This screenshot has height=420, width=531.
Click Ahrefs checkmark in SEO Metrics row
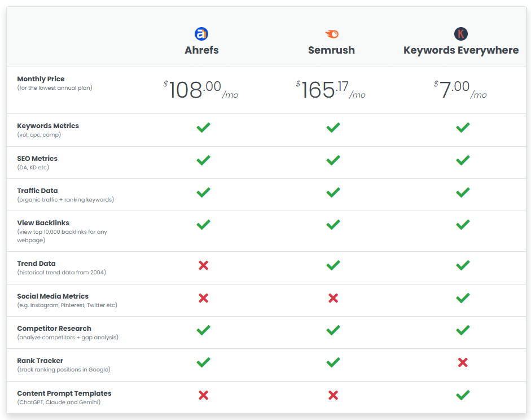[204, 160]
